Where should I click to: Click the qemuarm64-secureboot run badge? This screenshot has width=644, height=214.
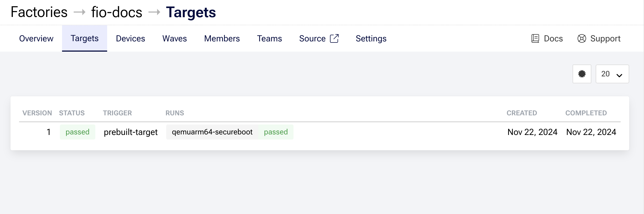pyautogui.click(x=212, y=132)
